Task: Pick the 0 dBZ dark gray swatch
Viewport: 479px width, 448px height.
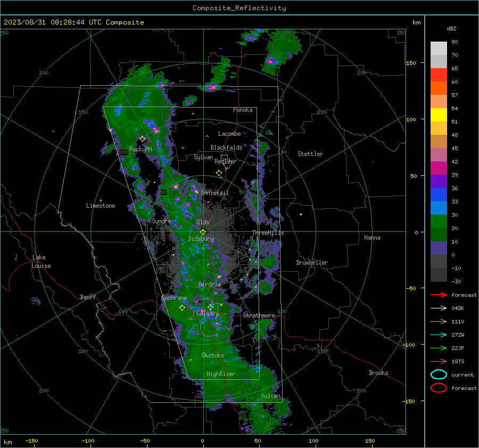Action: click(439, 261)
